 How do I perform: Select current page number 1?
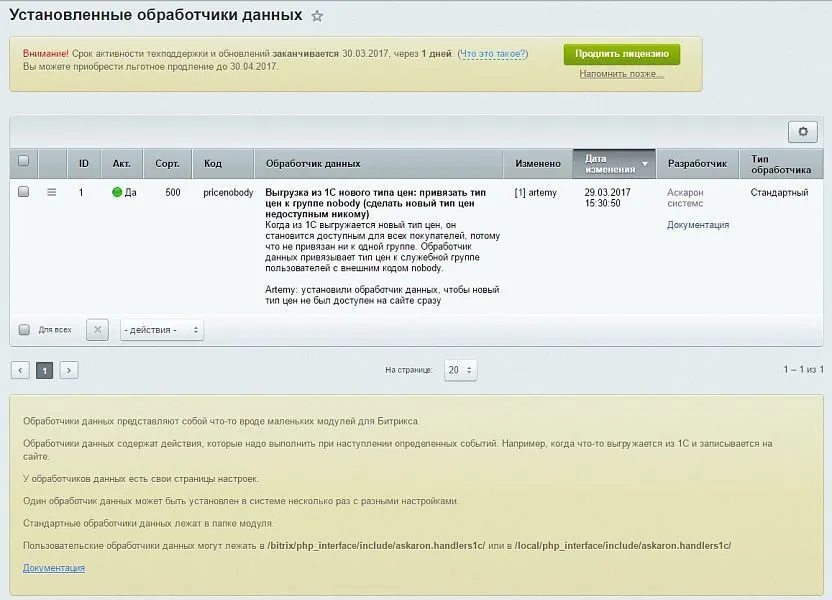(44, 370)
